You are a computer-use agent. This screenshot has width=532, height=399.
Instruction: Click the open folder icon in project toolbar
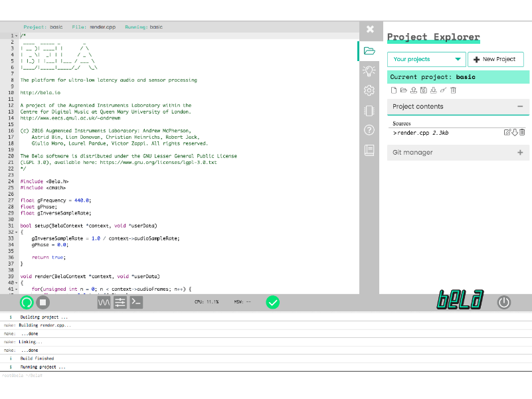point(403,90)
